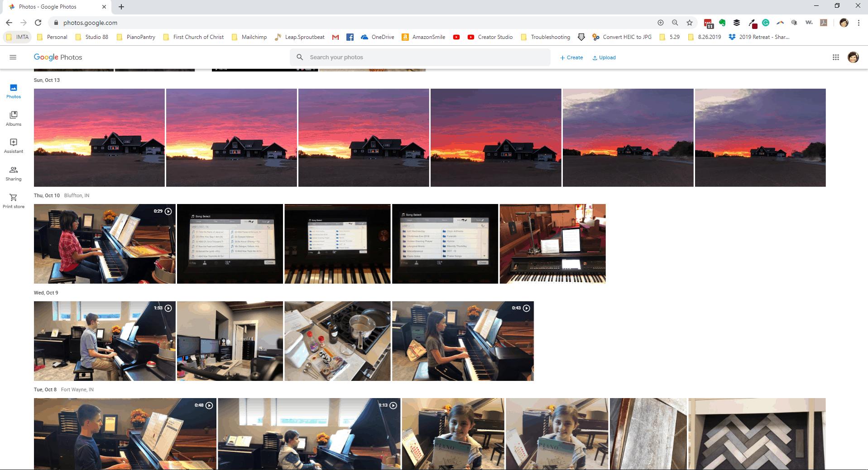Click the Upload button

pos(604,57)
